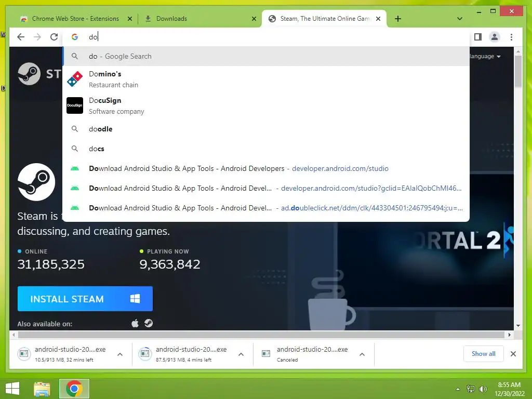Select the Steam tab

[x=324, y=19]
